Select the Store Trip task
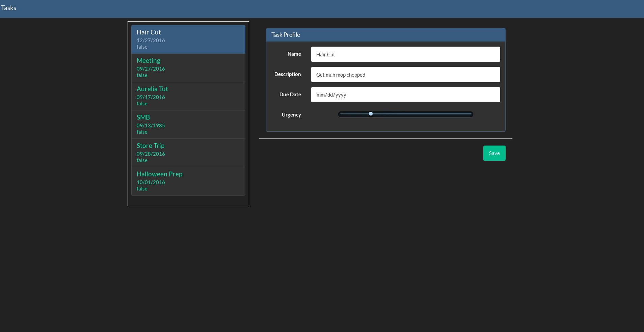The width and height of the screenshot is (644, 332). click(188, 153)
